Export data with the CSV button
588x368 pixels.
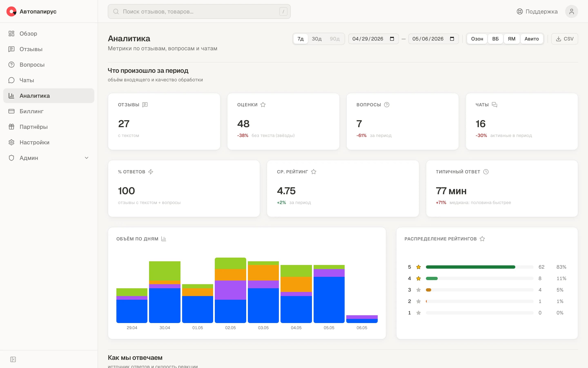pyautogui.click(x=565, y=39)
